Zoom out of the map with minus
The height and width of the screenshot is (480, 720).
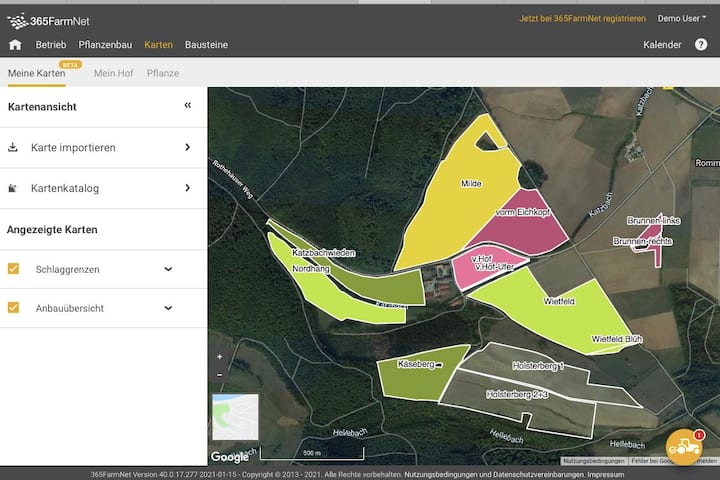click(219, 375)
